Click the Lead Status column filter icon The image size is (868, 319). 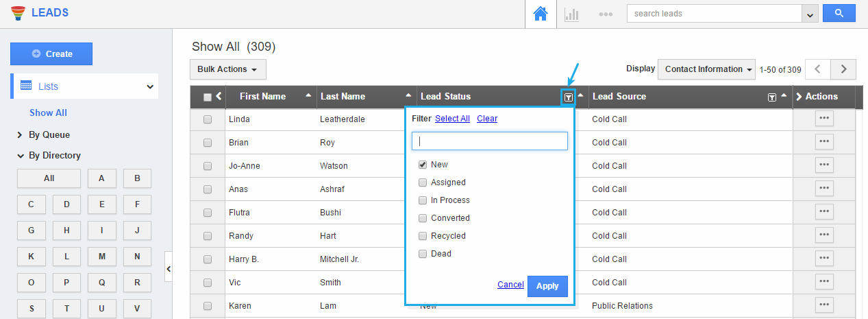point(568,97)
